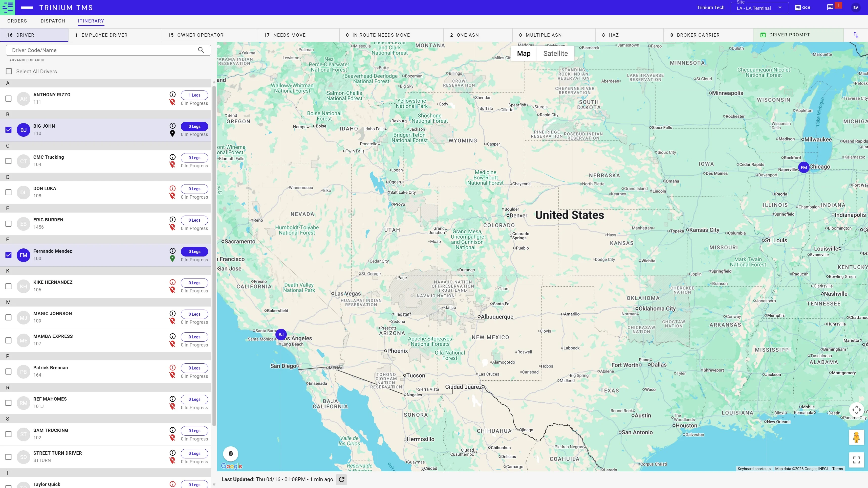Open the hamburger menu next to Trinium TMS
This screenshot has height=488, width=868.
[x=27, y=7]
